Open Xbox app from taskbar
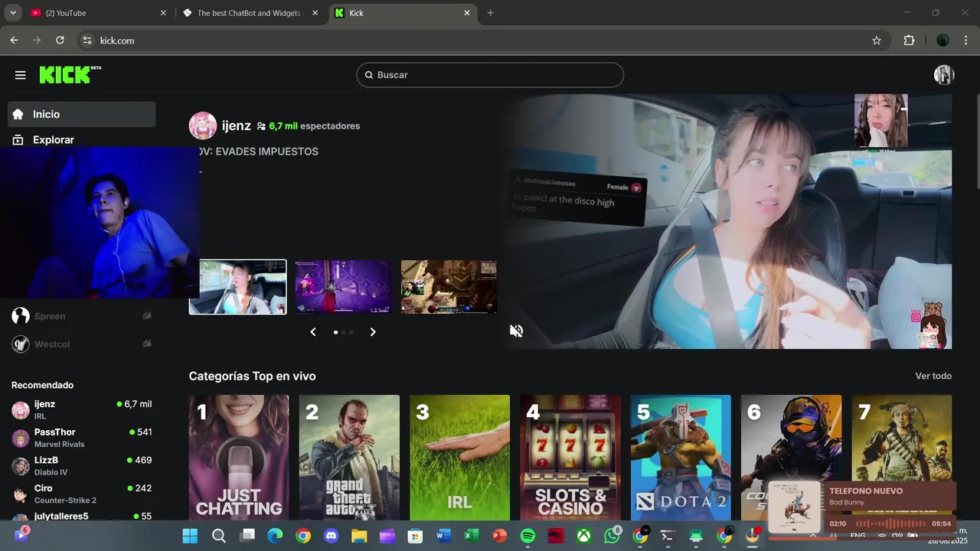Screen dimensions: 980x551 coord(583,536)
